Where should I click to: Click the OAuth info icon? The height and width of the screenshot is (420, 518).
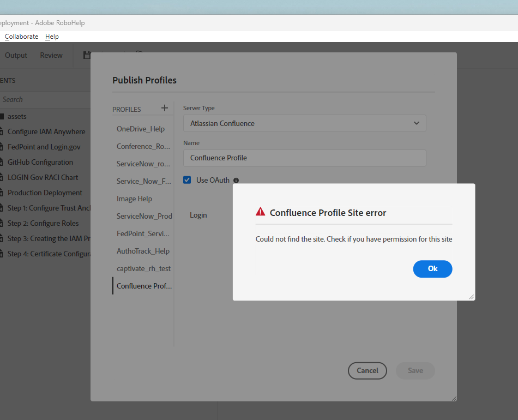tap(236, 181)
